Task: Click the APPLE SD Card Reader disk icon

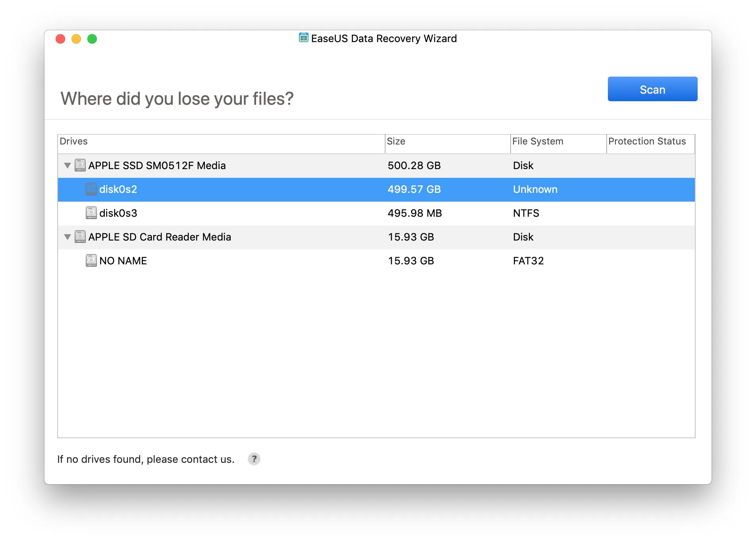Action: (x=80, y=237)
